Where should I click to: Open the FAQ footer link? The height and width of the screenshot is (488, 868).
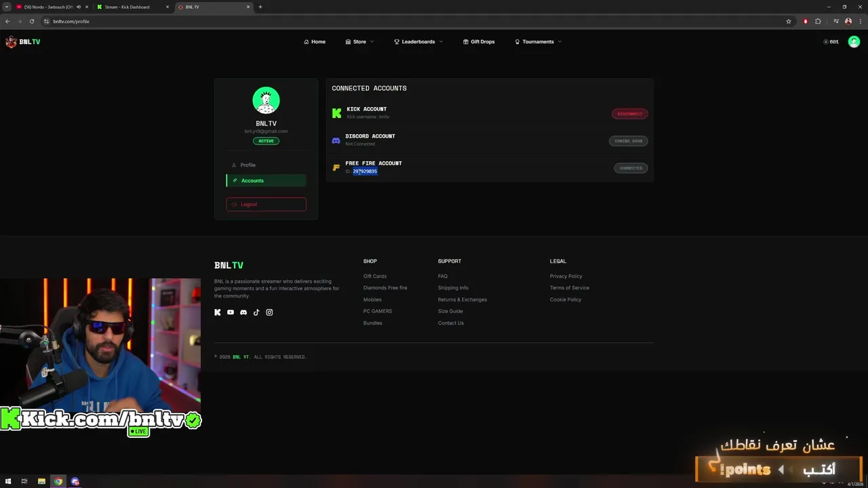443,277
